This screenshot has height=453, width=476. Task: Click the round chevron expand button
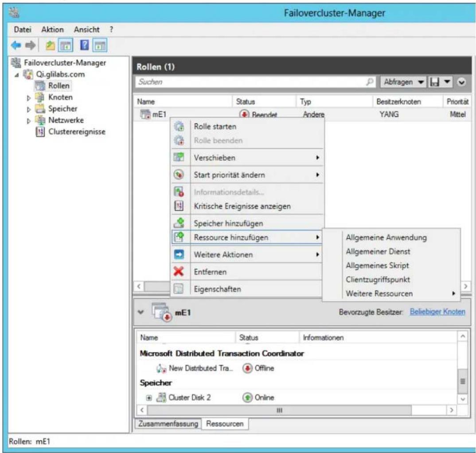(461, 82)
